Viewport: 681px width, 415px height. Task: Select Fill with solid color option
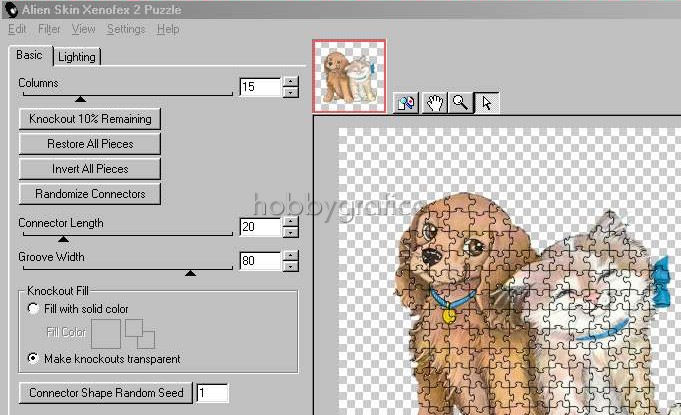[35, 309]
